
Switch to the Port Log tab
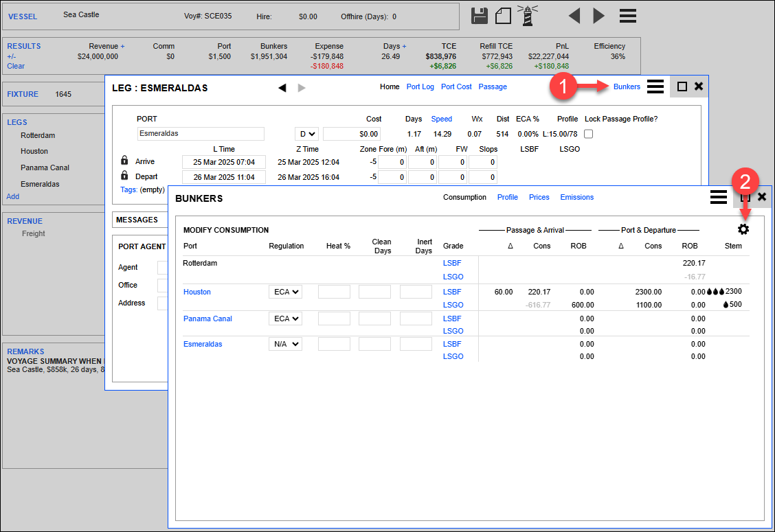420,86
